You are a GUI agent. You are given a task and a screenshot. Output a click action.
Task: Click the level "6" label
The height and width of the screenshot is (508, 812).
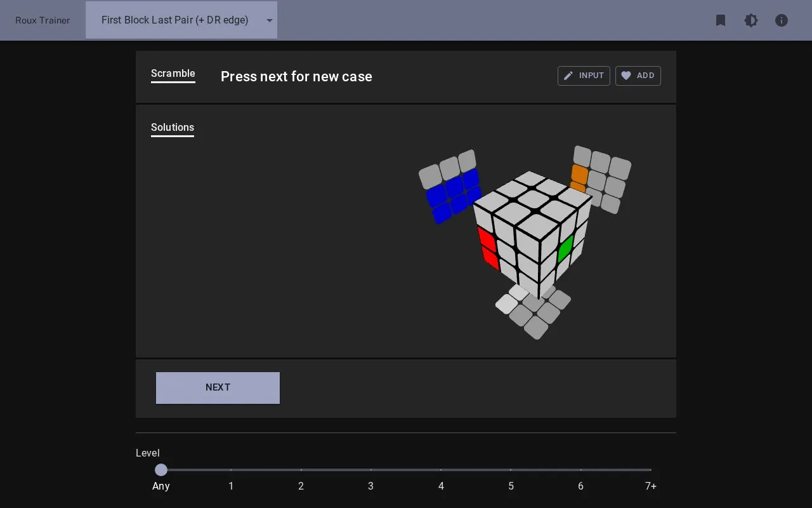pyautogui.click(x=580, y=486)
